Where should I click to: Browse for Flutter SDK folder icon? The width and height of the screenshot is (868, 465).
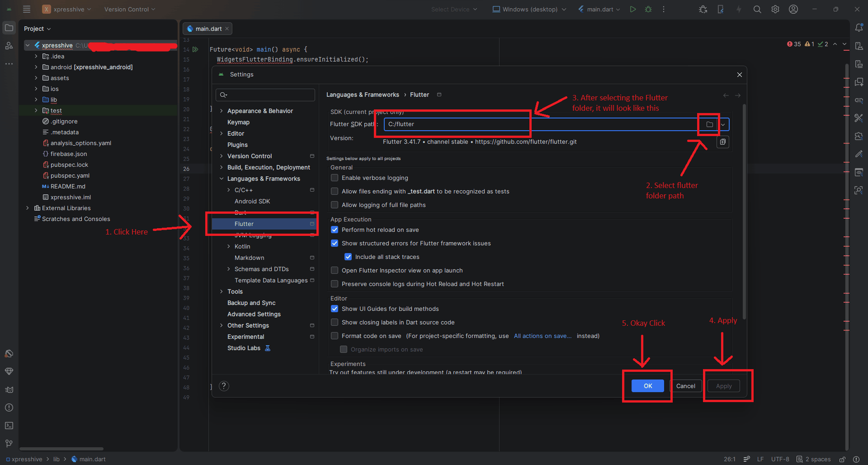point(710,125)
